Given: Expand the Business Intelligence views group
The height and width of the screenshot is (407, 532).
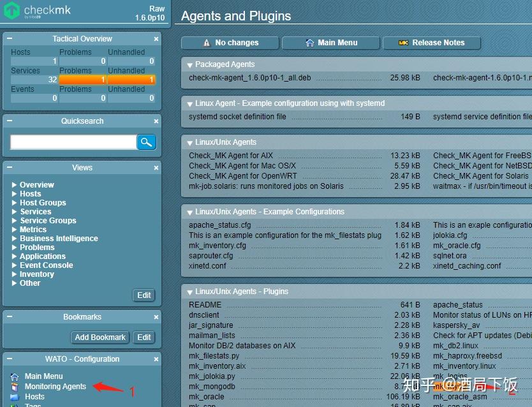Looking at the screenshot, I should click(x=14, y=239).
